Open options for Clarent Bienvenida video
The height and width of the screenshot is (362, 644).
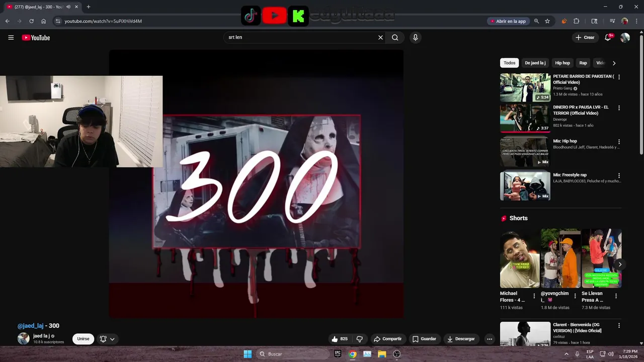coord(619,326)
